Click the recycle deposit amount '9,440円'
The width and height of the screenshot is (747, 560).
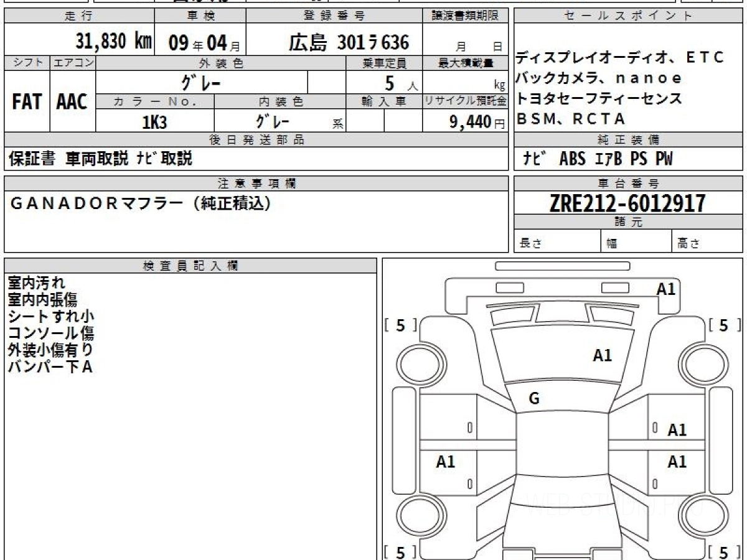(477, 122)
